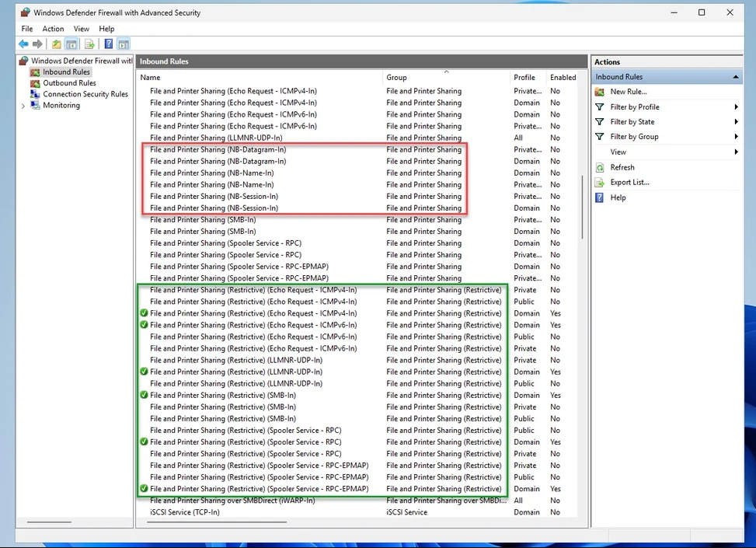Click the Export List icon in Actions pane

pyautogui.click(x=599, y=183)
